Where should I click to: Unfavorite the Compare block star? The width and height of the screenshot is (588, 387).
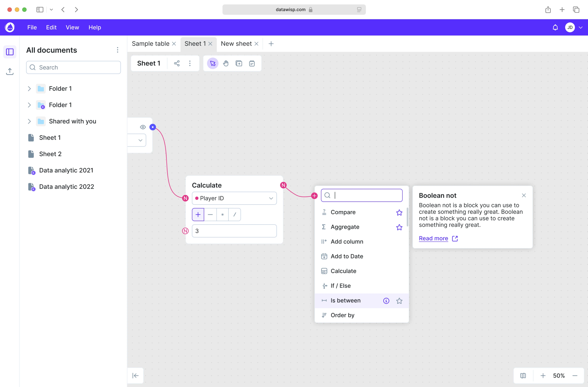tap(399, 212)
